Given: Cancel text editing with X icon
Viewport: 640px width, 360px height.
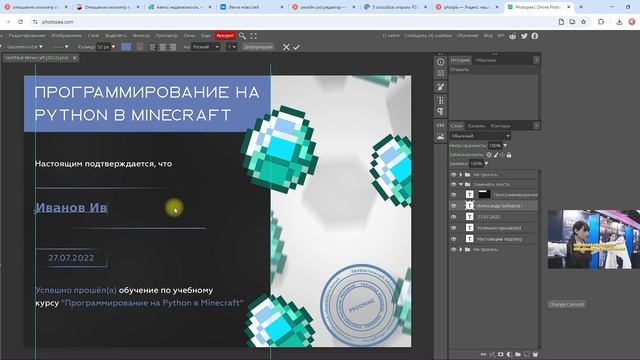Looking at the screenshot, I should pos(286,47).
